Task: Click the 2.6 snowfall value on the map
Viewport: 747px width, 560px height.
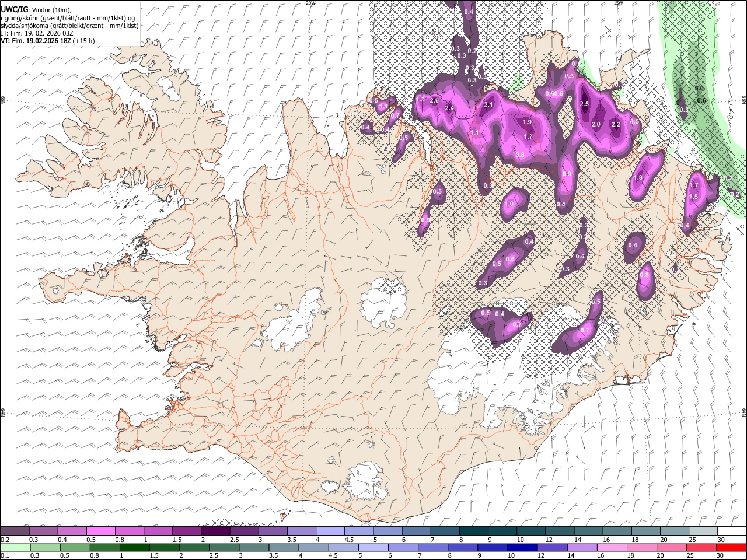Action: (x=434, y=100)
